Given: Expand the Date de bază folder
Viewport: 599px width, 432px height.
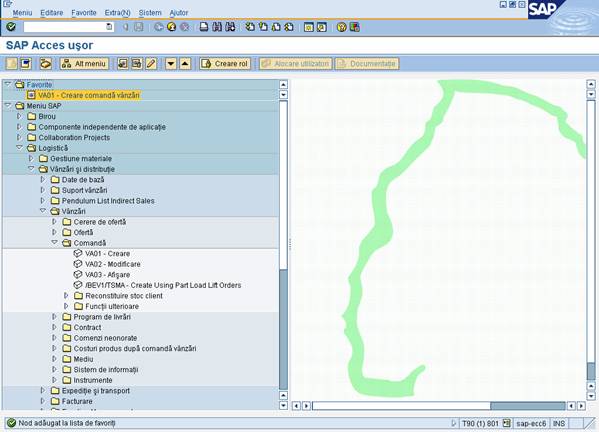Looking at the screenshot, I should point(42,179).
